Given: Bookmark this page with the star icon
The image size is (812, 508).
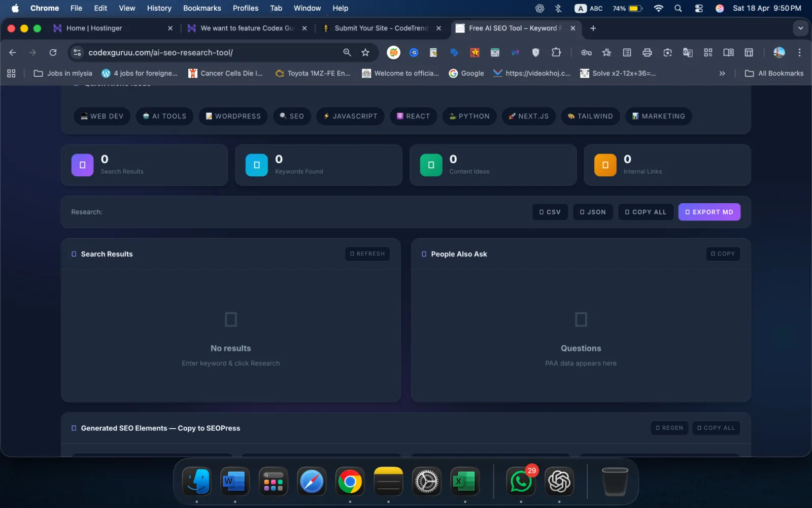Looking at the screenshot, I should (x=365, y=52).
